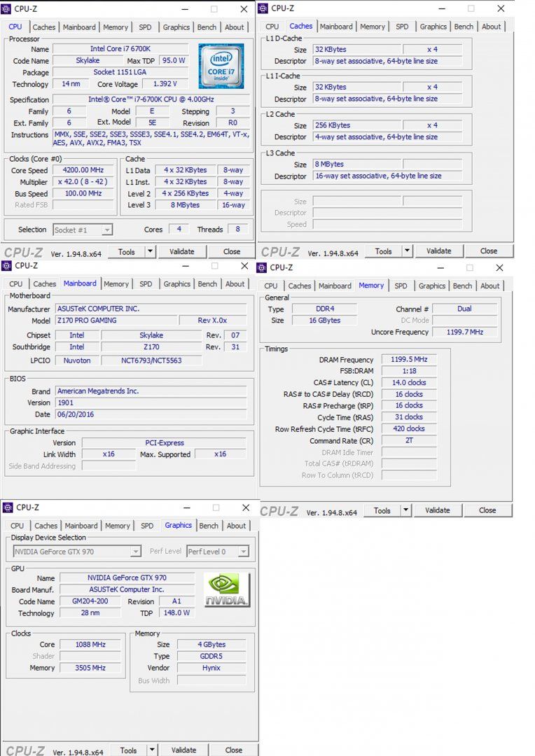The width and height of the screenshot is (535, 756).
Task: Click the Threads count value 8
Action: point(237,230)
